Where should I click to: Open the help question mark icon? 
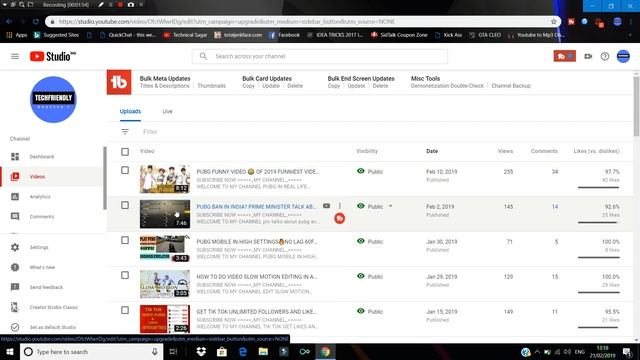click(605, 56)
